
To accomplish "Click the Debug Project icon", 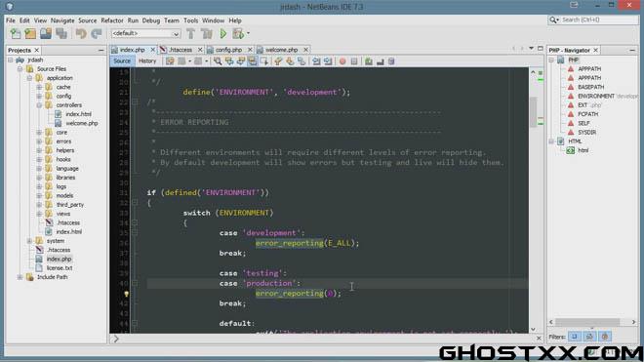I will [238, 34].
